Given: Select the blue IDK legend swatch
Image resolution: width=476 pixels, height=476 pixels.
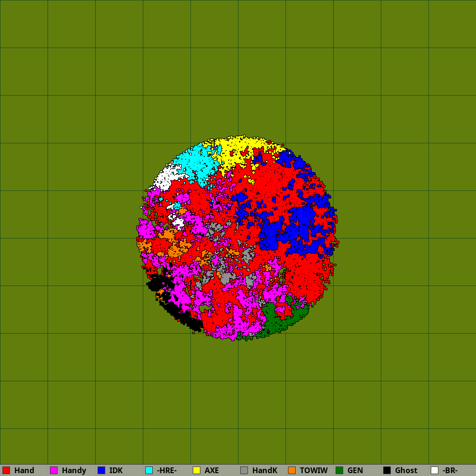Looking at the screenshot, I should click(101, 470).
